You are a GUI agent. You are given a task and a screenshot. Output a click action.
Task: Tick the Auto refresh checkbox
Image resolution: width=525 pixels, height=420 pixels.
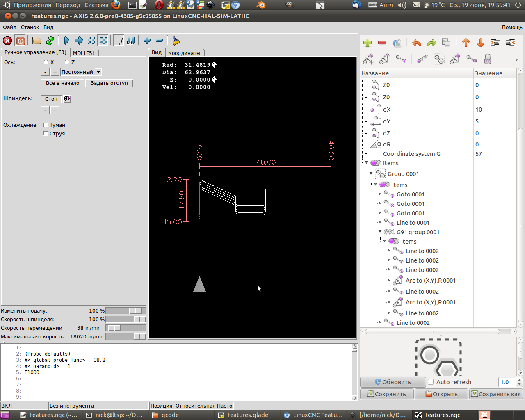tap(431, 382)
